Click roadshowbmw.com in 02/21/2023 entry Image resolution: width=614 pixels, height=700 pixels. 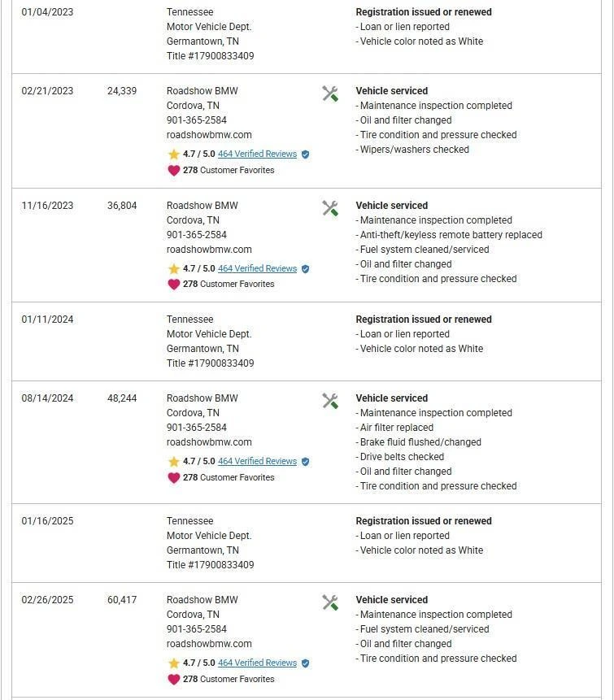tap(209, 135)
